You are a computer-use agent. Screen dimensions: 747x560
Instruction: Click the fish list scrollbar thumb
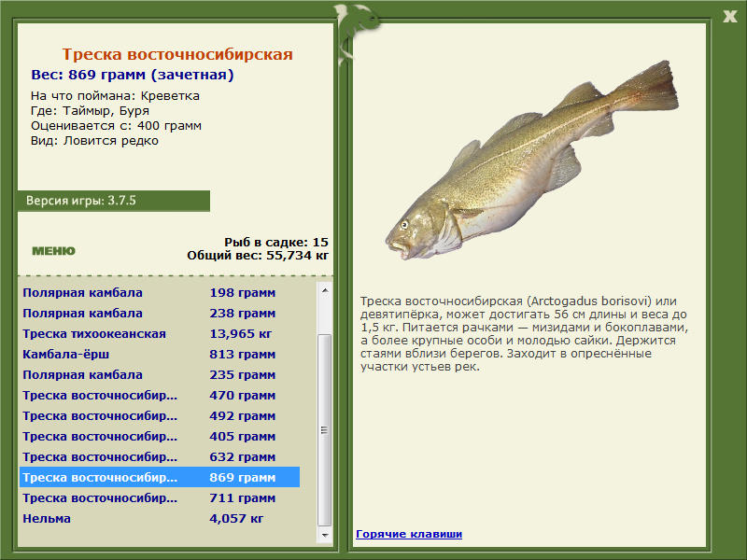pyautogui.click(x=325, y=430)
